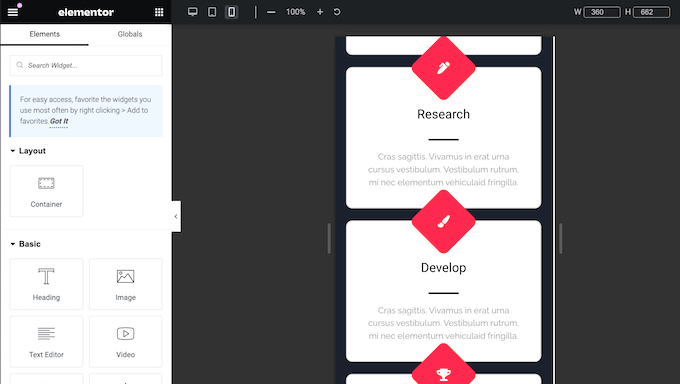The height and width of the screenshot is (384, 680).
Task: Collapse the side panel with the arrow
Action: tap(176, 216)
